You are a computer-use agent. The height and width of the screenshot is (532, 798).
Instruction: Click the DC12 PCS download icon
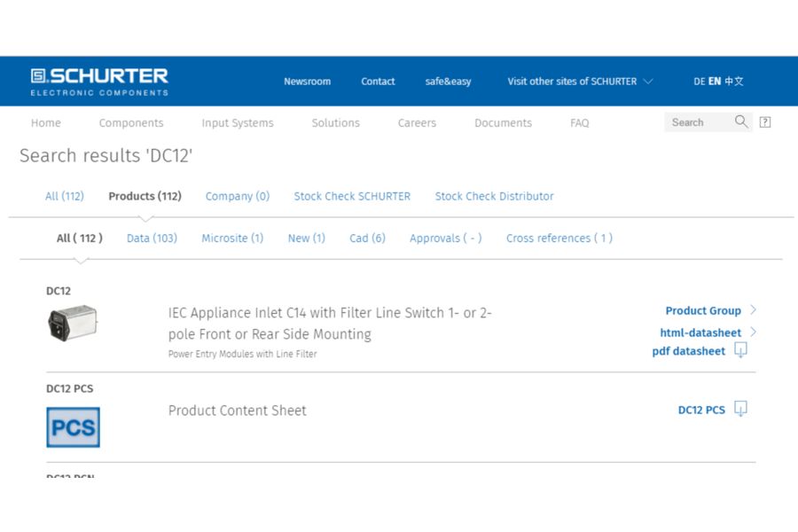click(740, 409)
